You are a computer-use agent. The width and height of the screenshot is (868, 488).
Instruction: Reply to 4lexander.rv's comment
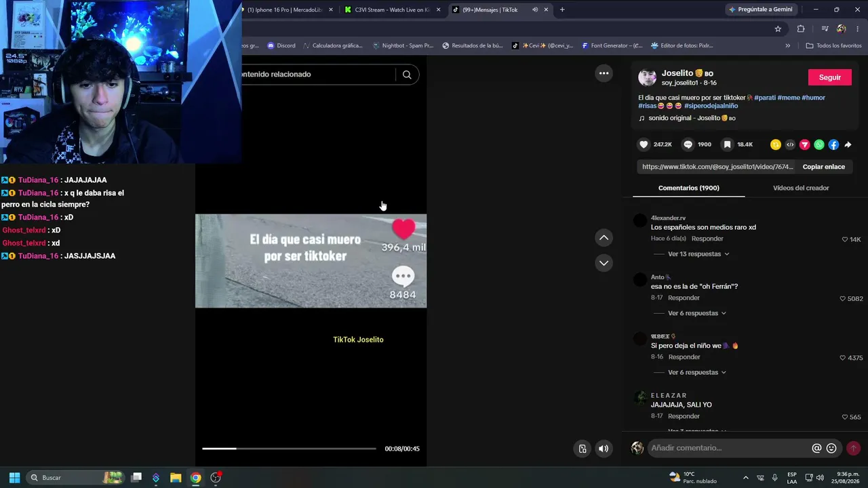[707, 239]
